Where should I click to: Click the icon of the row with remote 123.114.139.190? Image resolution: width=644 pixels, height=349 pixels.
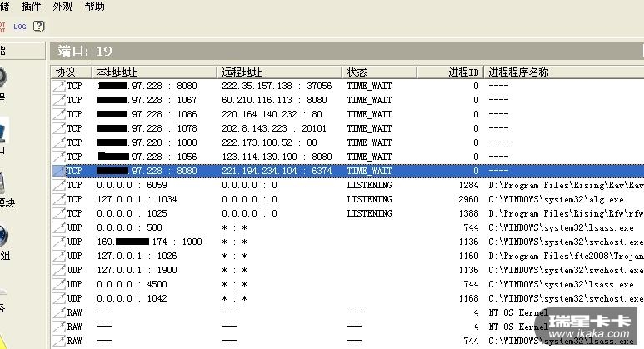[59, 157]
